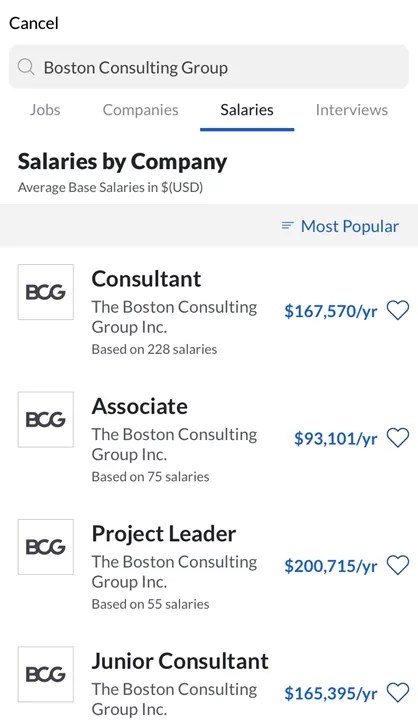Click BCG logo by Junior Consultant

pyautogui.click(x=45, y=674)
